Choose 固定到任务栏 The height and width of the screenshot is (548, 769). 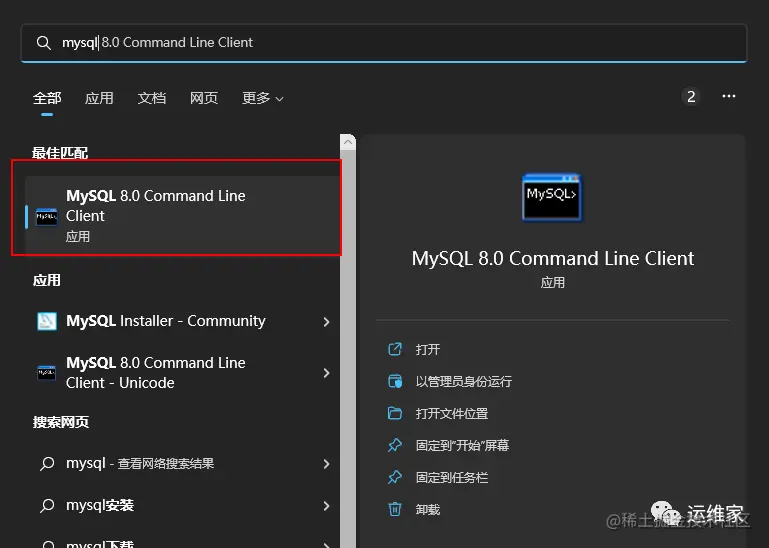(x=452, y=477)
